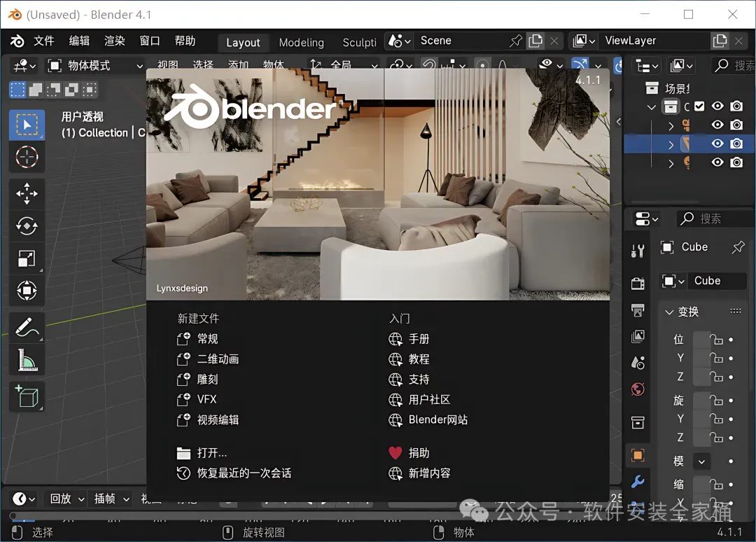The image size is (756, 542).
Task: Open the 手册 manual link
Action: point(409,339)
